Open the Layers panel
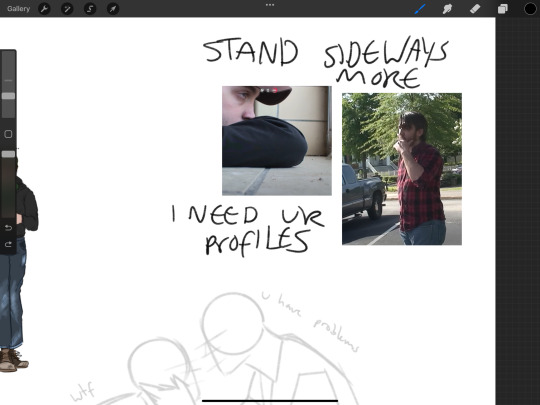 [x=502, y=9]
